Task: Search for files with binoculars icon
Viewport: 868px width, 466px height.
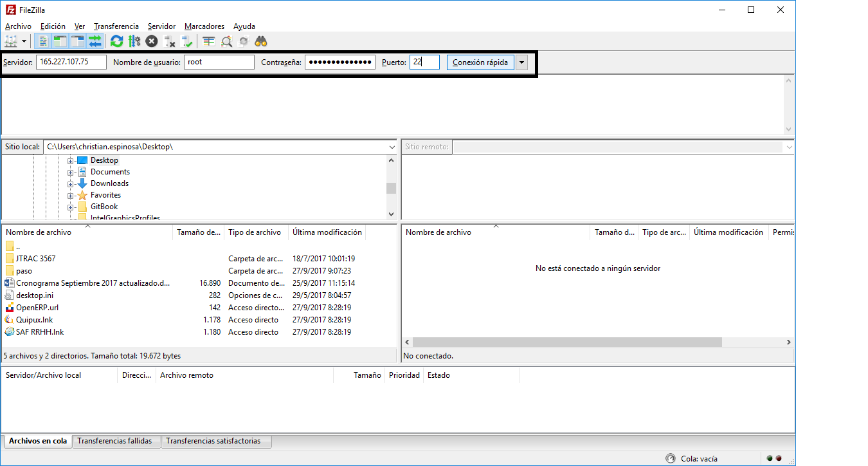Action: click(261, 41)
